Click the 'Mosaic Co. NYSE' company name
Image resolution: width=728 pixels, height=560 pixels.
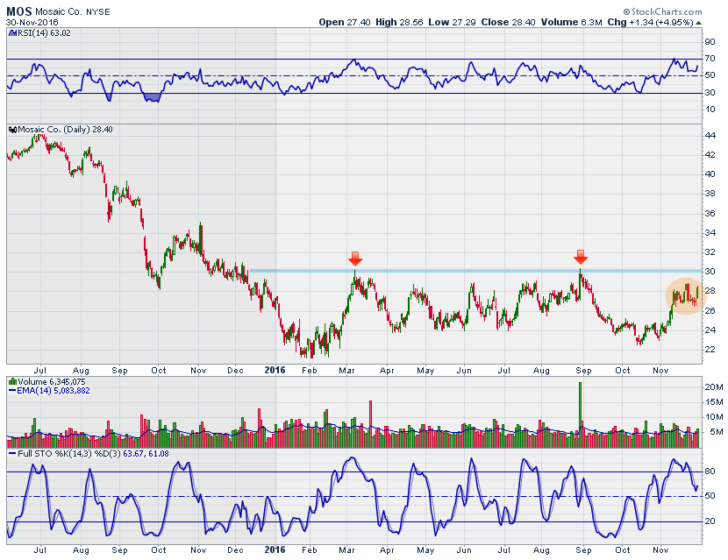pyautogui.click(x=73, y=11)
